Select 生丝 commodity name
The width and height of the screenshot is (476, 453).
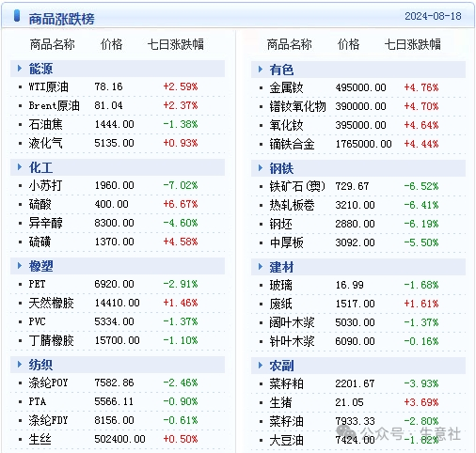(x=40, y=439)
